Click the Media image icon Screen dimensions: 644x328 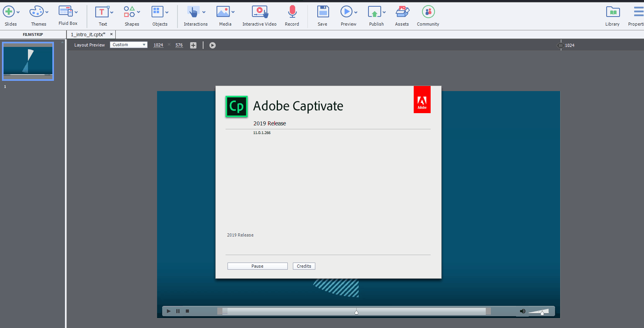[x=223, y=12]
